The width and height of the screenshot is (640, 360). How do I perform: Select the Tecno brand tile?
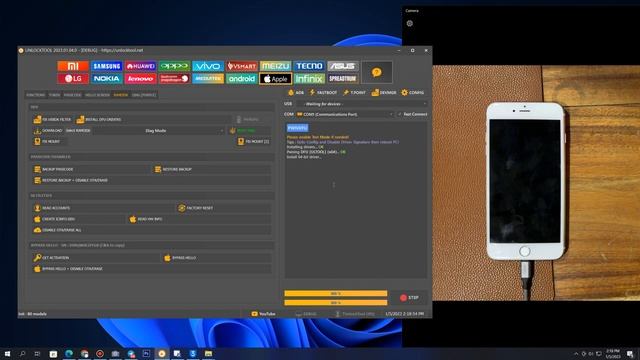click(x=309, y=66)
